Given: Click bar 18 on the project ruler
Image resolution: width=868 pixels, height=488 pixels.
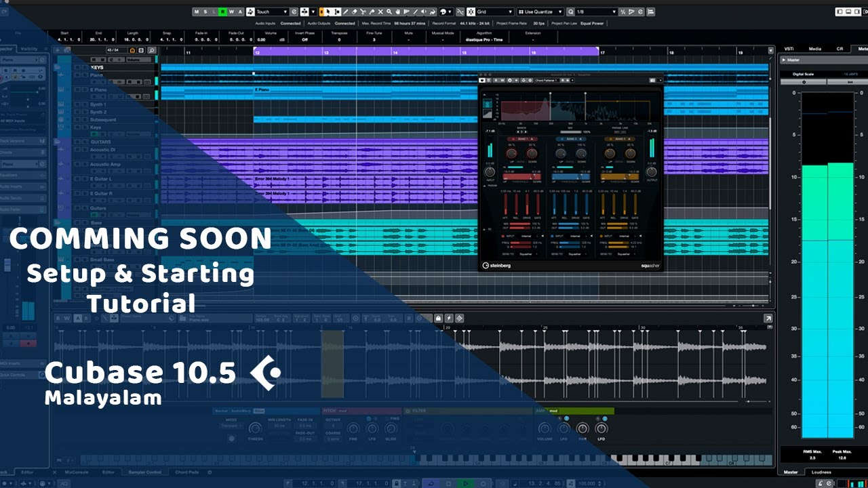Looking at the screenshot, I should [x=671, y=52].
